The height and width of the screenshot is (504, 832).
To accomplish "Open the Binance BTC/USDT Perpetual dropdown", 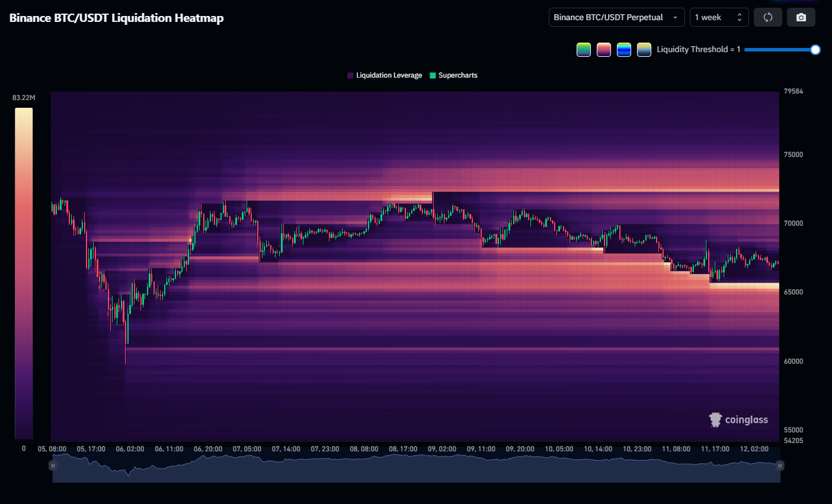I will pyautogui.click(x=616, y=17).
